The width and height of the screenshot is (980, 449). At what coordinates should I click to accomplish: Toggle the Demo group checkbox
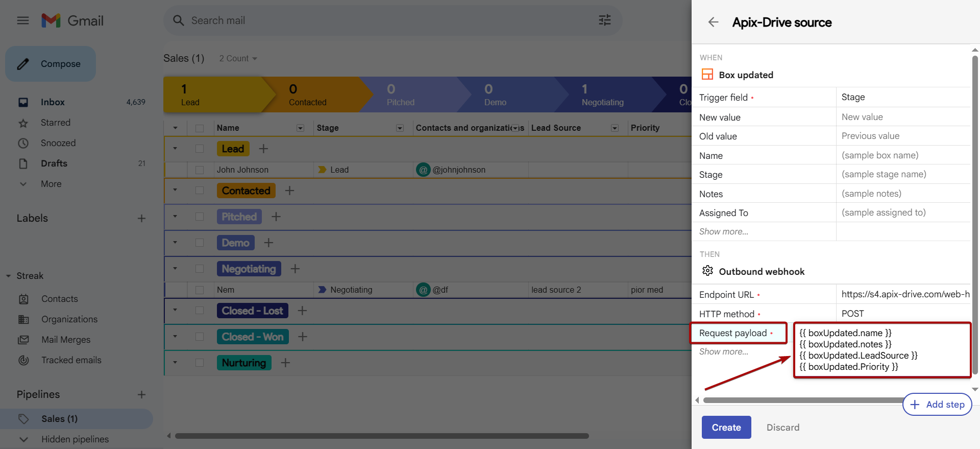200,243
